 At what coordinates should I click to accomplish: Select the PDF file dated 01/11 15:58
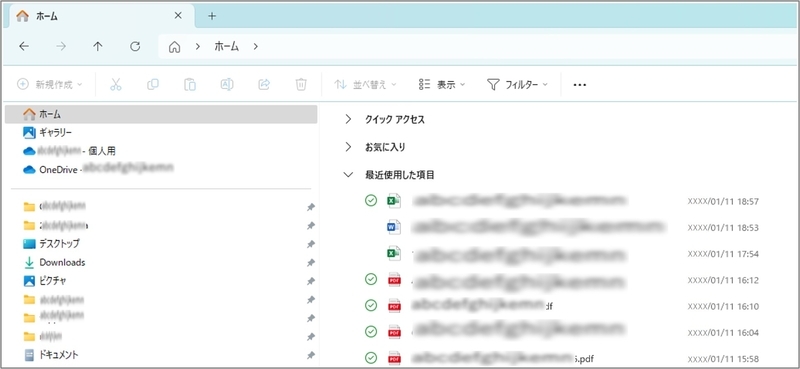[561, 358]
